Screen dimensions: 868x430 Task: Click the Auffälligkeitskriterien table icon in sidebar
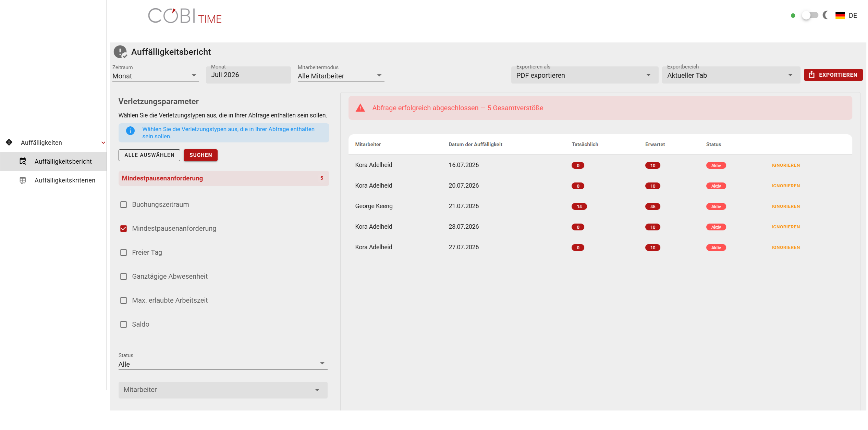[23, 180]
